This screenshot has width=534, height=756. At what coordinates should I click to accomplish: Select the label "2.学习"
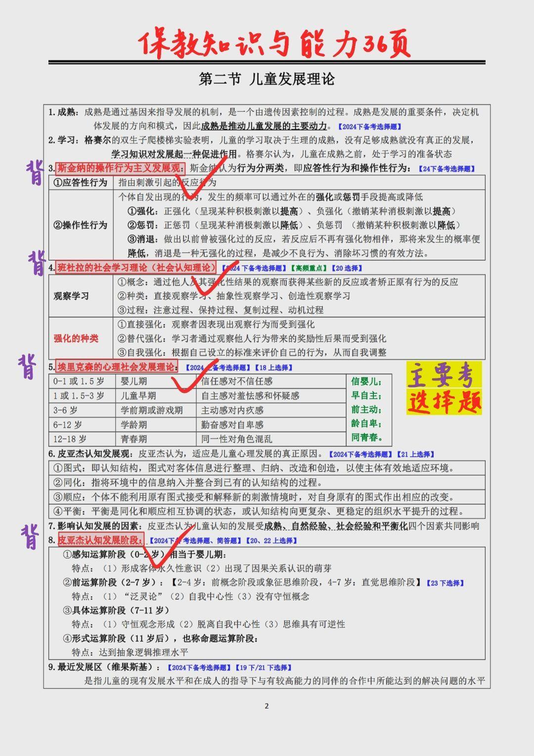pyautogui.click(x=63, y=140)
